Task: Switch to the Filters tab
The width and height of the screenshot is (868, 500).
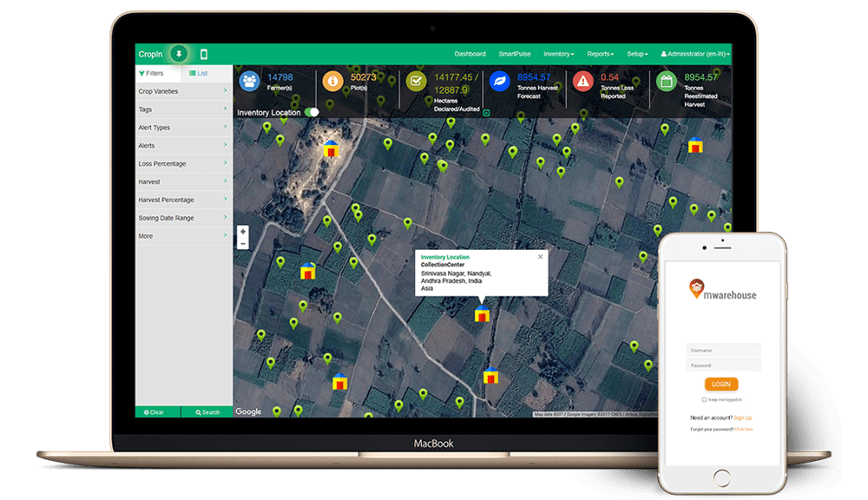Action: [158, 74]
